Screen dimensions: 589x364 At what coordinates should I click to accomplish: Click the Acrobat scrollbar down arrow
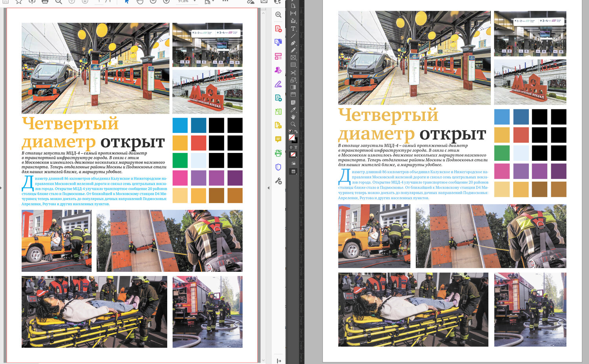[x=263, y=360]
